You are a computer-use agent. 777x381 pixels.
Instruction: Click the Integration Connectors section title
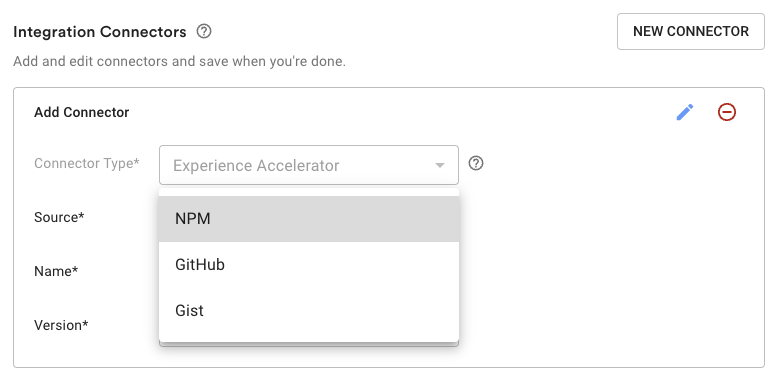tap(100, 32)
